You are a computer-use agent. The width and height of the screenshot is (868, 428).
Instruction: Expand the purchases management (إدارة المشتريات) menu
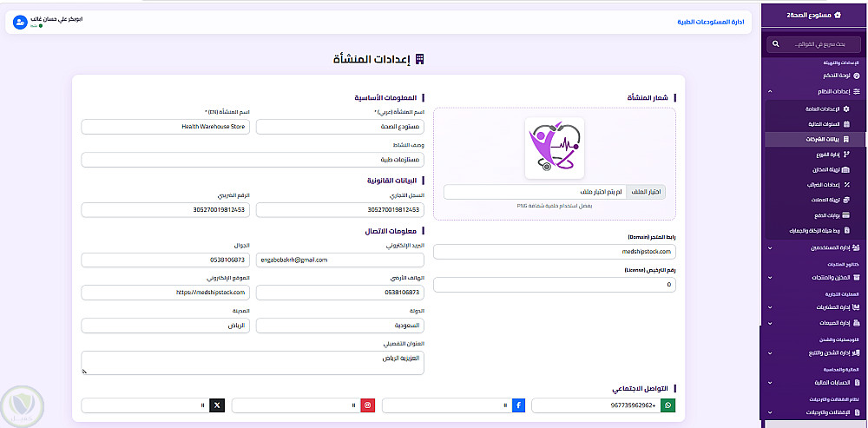[815, 306]
